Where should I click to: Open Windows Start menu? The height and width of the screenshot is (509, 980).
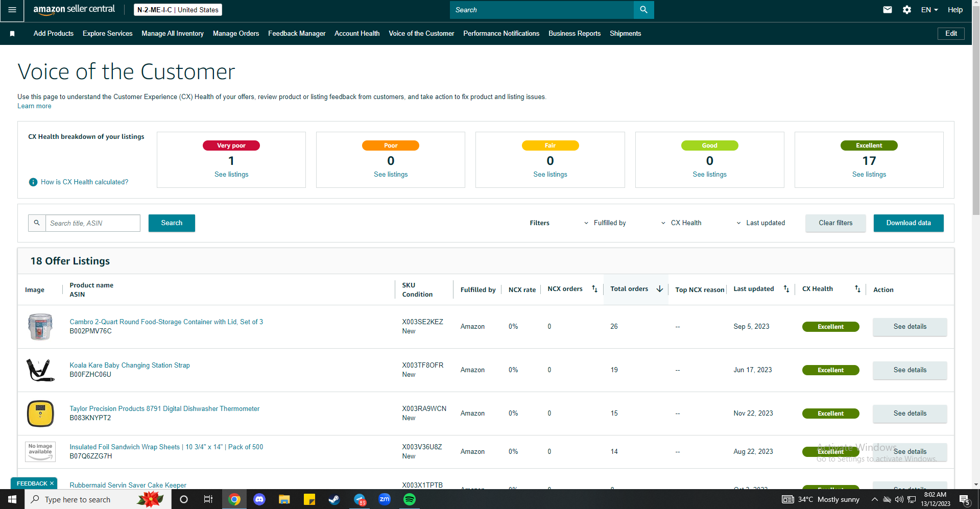(12, 499)
